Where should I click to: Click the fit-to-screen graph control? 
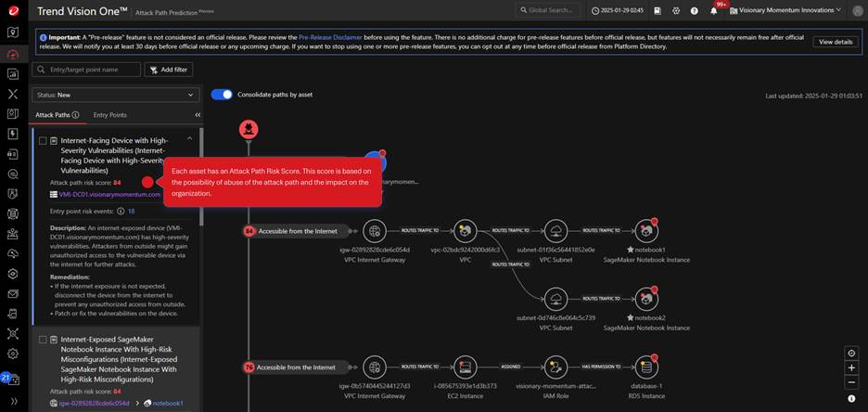coord(851,353)
